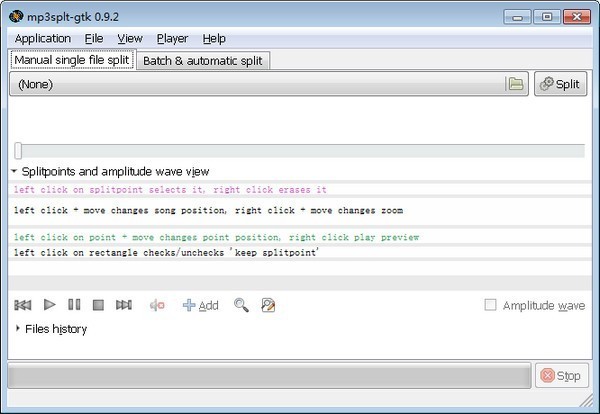Open the View menu
600x414 pixels.
tap(130, 39)
